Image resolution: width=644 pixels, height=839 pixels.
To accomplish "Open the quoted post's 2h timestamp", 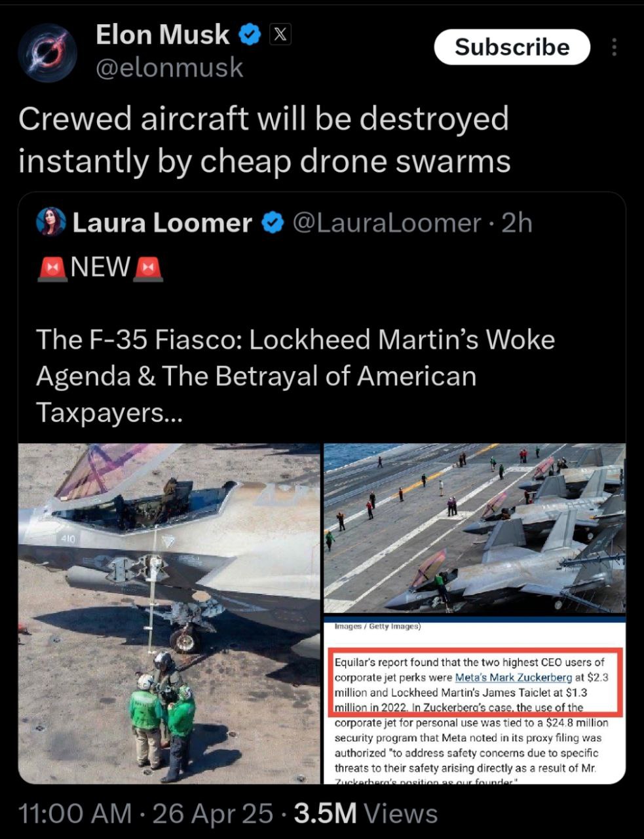I will pyautogui.click(x=516, y=224).
